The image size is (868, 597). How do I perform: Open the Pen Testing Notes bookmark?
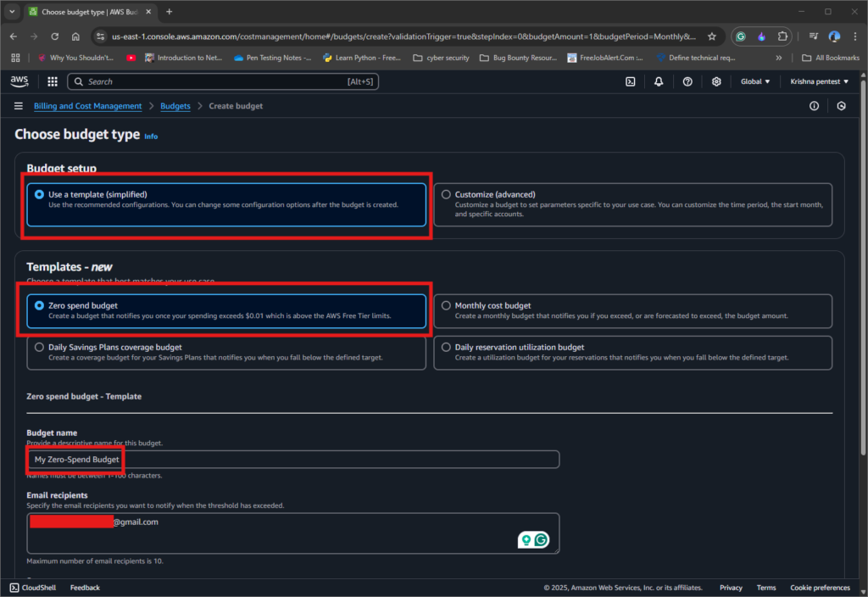pyautogui.click(x=273, y=58)
